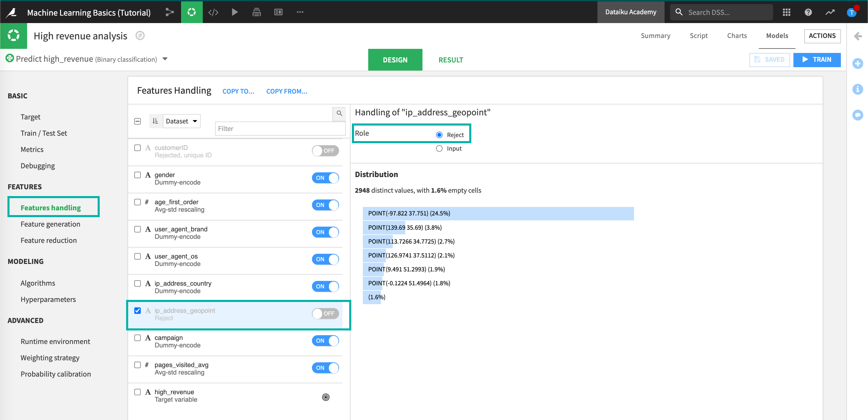Switch to the Summary tab
Image resolution: width=868 pixels, height=420 pixels.
655,36
